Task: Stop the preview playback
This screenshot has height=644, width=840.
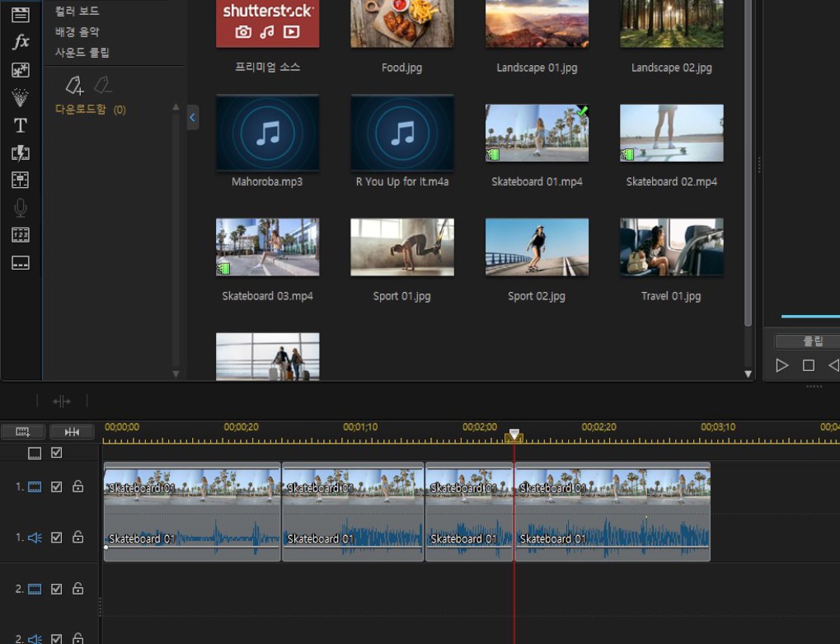Action: (x=809, y=365)
